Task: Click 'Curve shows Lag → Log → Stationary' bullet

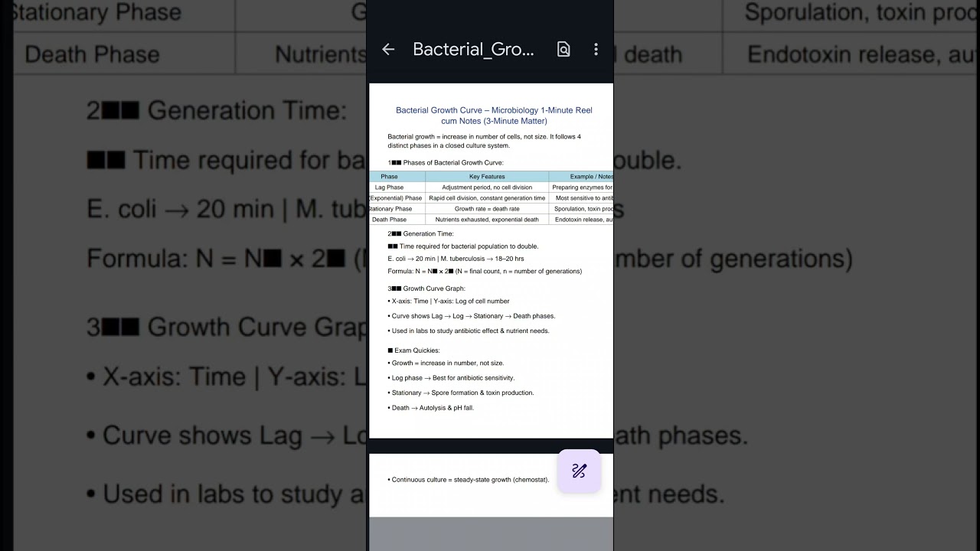Action: 472,316
